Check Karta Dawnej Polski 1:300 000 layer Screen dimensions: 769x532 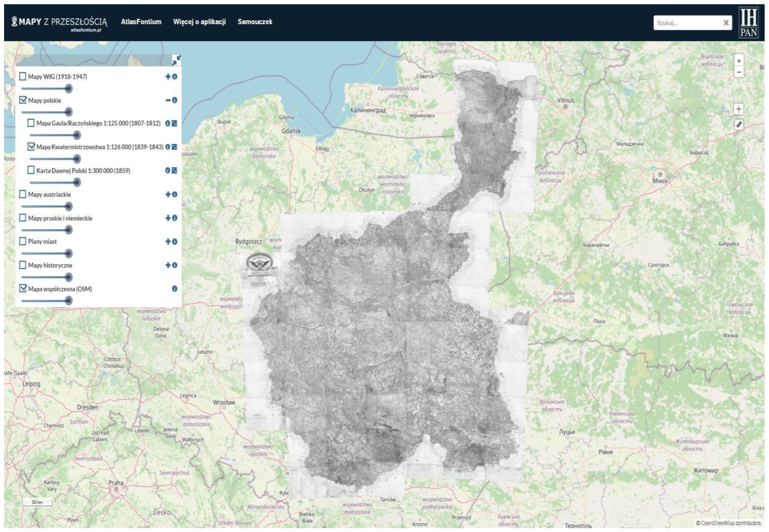pyautogui.click(x=31, y=170)
